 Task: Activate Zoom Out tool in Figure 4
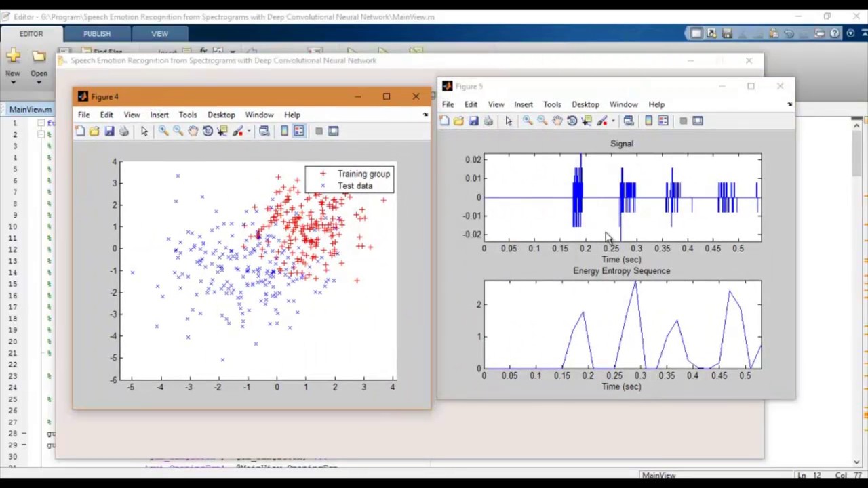click(178, 131)
